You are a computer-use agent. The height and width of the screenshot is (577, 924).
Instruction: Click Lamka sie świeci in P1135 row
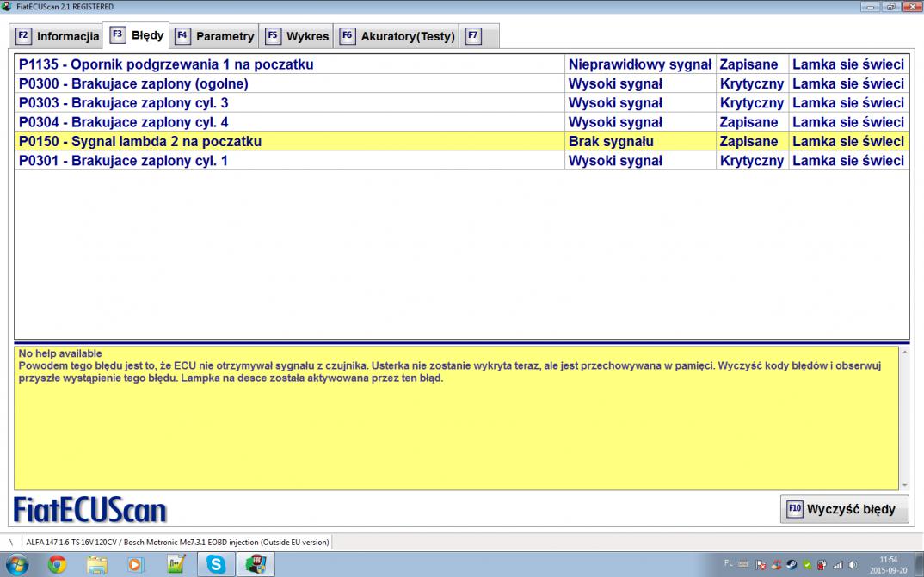pos(848,64)
